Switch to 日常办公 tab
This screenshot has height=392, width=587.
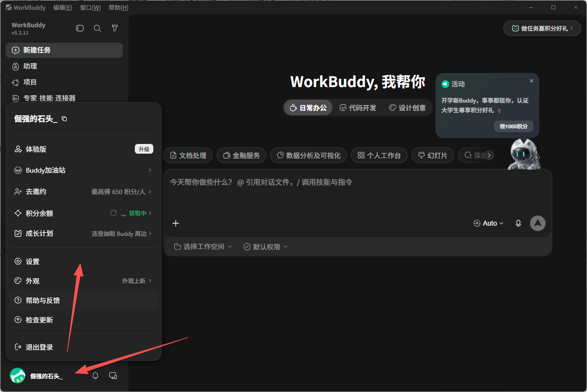(x=309, y=108)
